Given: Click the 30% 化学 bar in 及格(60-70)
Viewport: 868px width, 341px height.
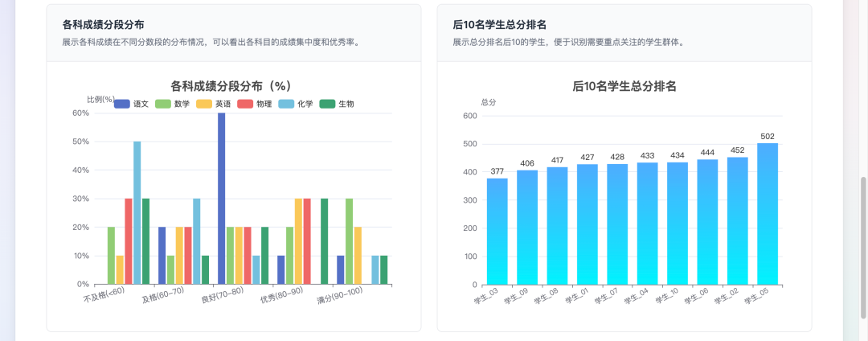Looking at the screenshot, I should point(197,241).
